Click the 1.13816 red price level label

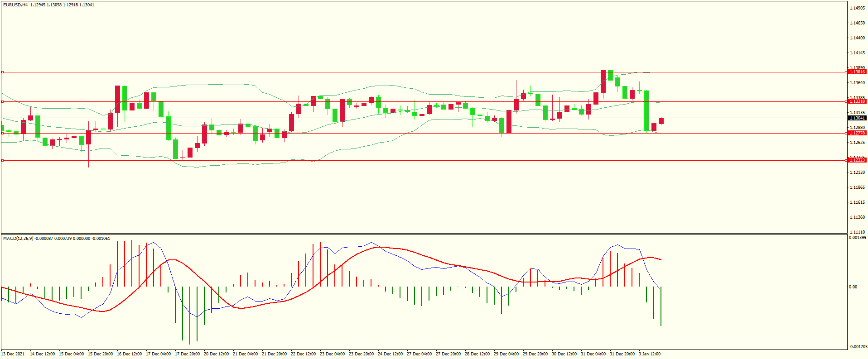tap(857, 72)
